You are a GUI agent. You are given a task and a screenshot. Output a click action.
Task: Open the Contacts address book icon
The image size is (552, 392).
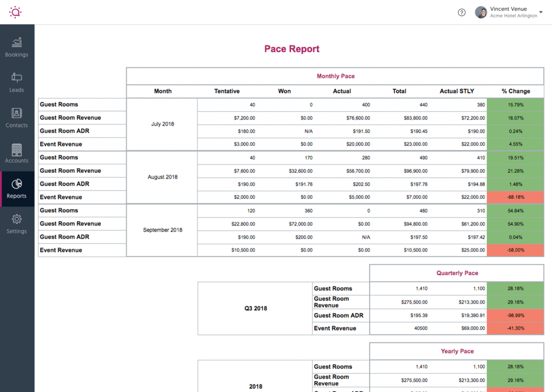[x=17, y=113]
